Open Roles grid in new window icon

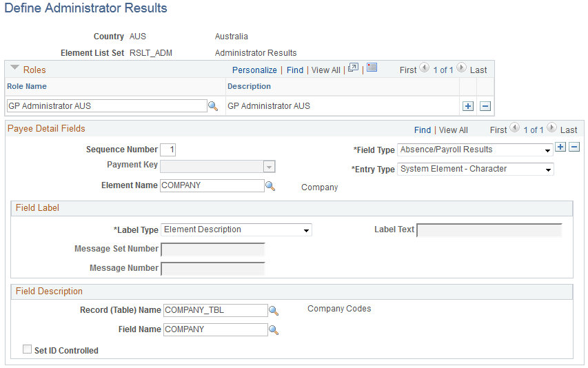pos(353,68)
